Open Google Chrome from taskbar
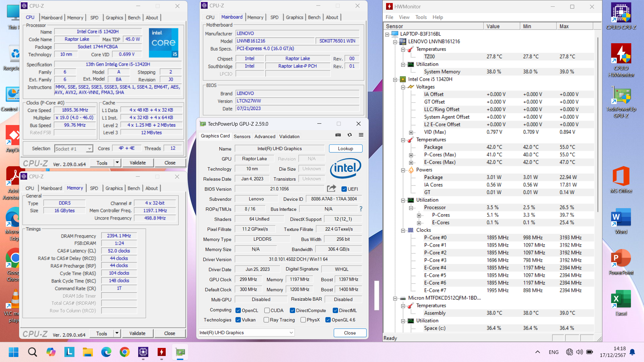 pos(124,352)
